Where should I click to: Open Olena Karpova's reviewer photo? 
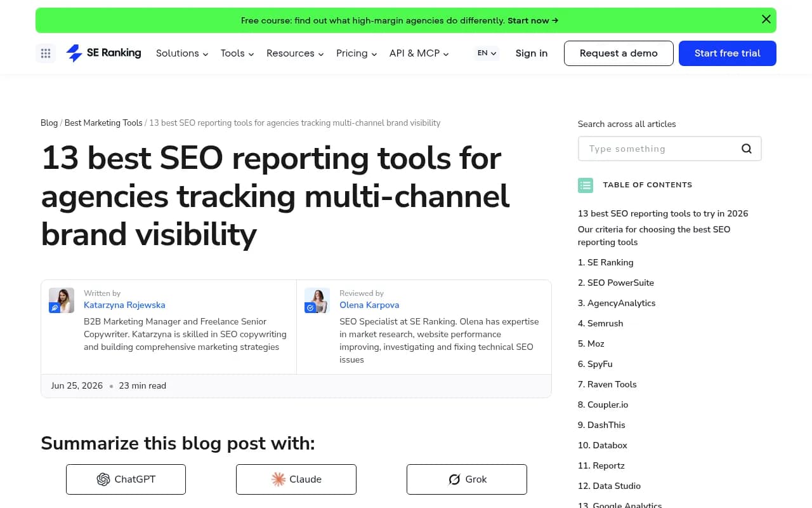point(317,300)
